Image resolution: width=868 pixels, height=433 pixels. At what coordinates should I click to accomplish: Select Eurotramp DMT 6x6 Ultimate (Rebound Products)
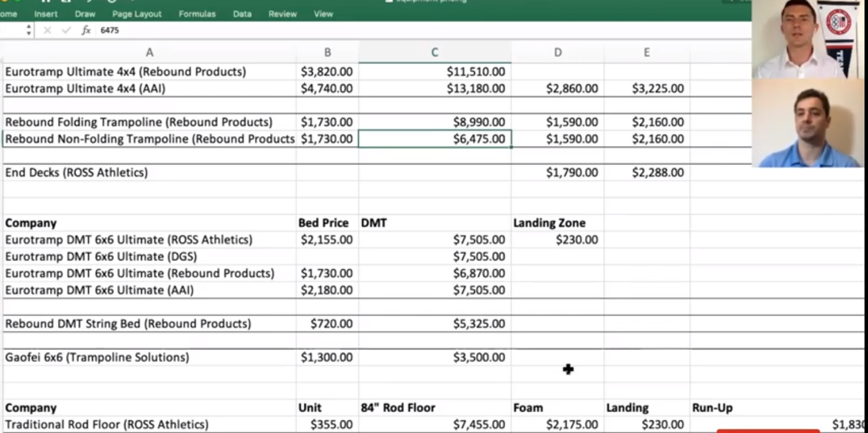(x=149, y=273)
